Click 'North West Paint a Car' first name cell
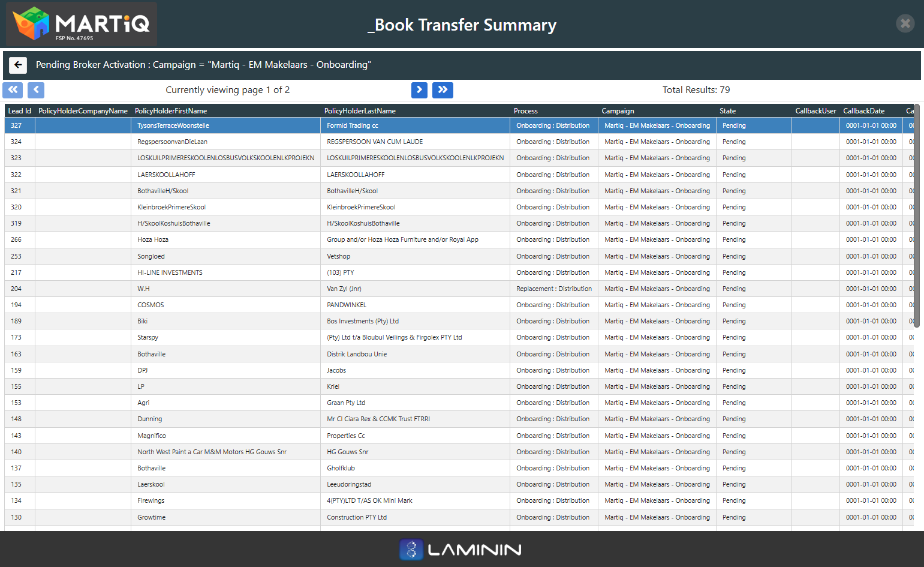 226,452
